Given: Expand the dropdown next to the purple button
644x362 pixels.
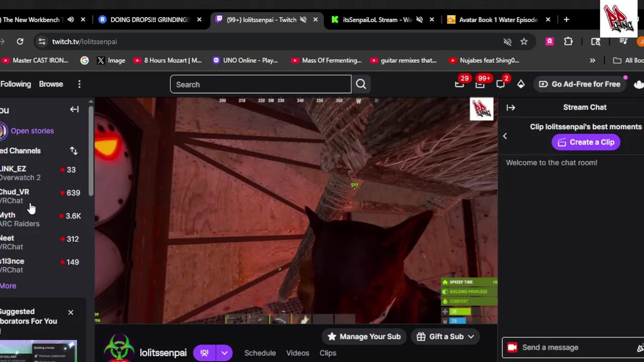Looking at the screenshot, I should pyautogui.click(x=224, y=353).
